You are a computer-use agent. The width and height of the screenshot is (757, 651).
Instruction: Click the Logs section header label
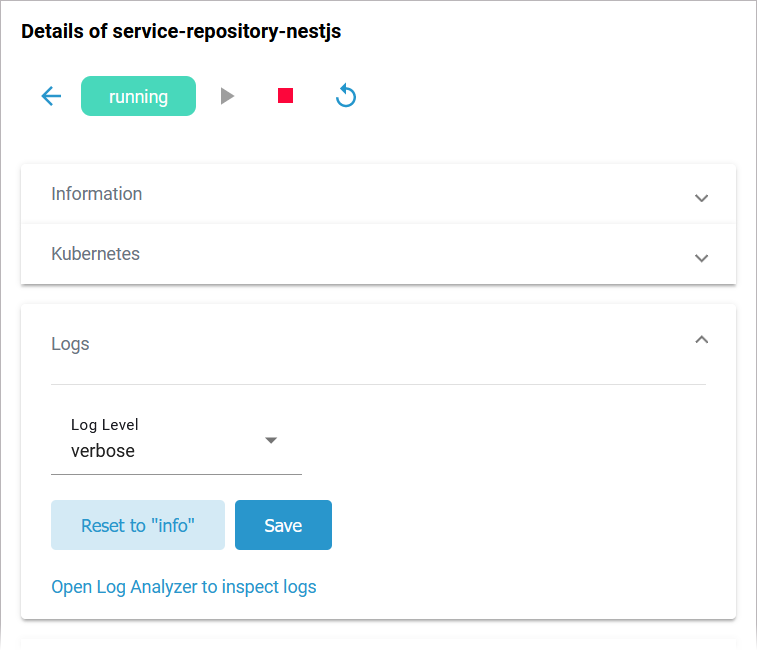(x=70, y=344)
